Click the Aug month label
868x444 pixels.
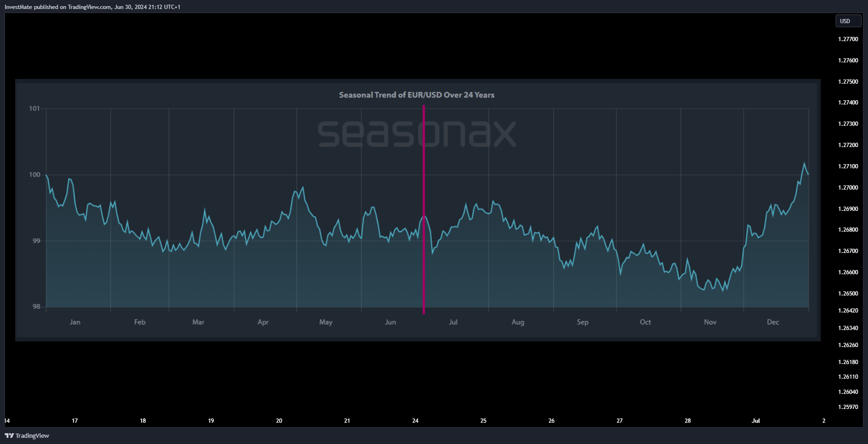[518, 322]
